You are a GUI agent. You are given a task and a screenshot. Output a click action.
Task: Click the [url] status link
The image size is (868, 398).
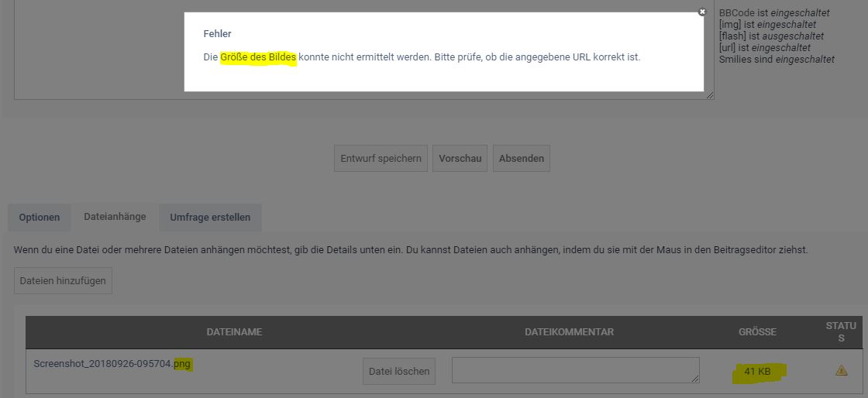pyautogui.click(x=728, y=47)
